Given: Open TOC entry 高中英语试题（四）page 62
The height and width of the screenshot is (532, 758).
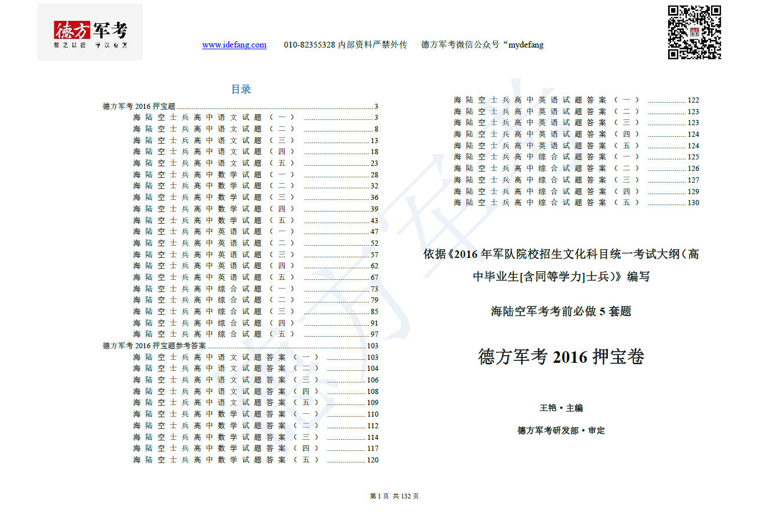Looking at the screenshot, I should click(x=256, y=266).
